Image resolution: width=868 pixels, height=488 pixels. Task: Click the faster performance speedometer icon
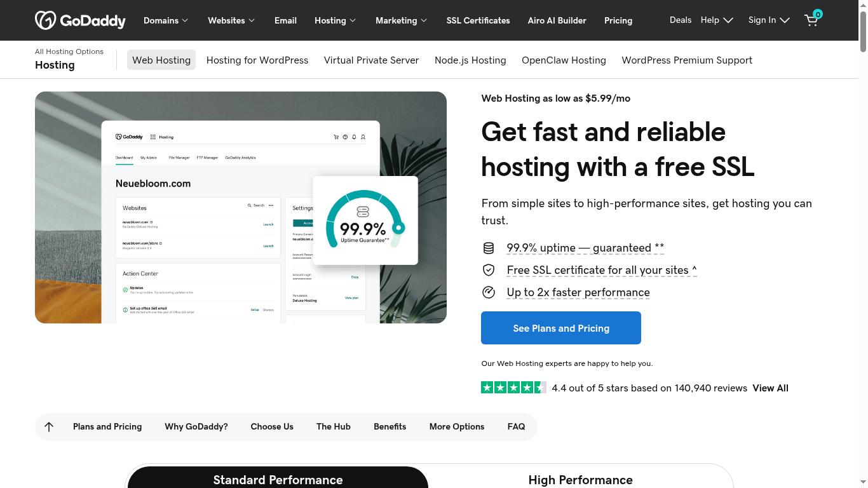(x=488, y=292)
